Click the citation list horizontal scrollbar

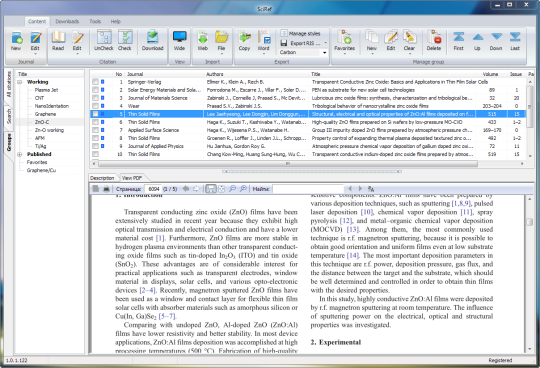tap(288, 164)
